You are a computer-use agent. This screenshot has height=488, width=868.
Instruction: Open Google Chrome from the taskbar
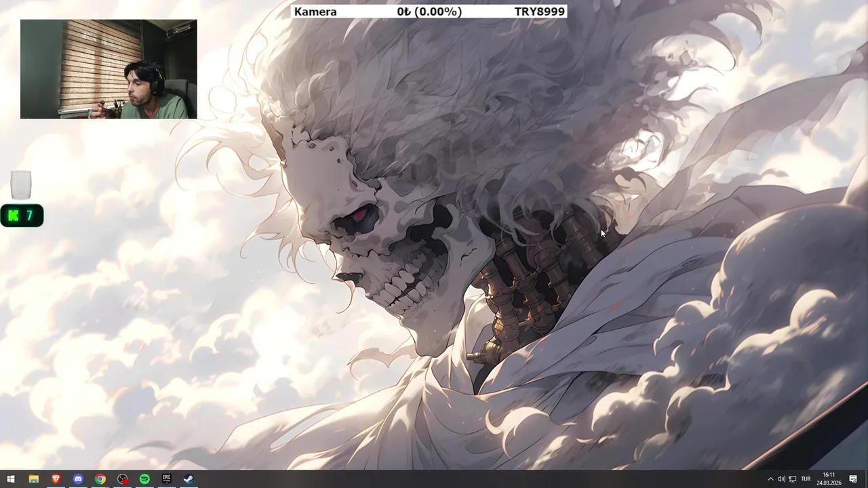tap(100, 479)
